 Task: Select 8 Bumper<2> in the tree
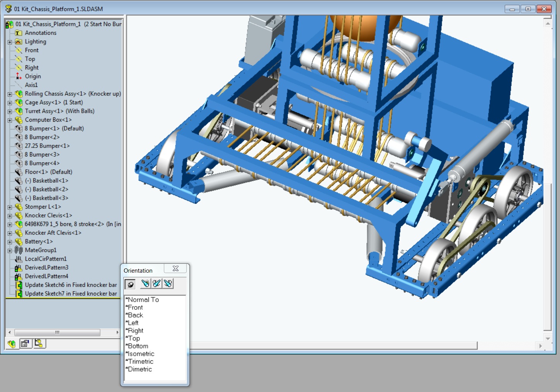(x=42, y=137)
